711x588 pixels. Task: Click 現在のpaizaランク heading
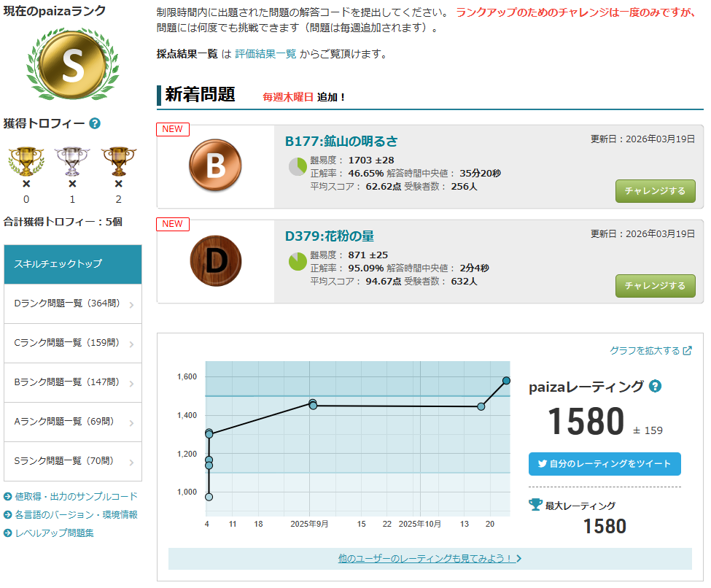click(55, 11)
